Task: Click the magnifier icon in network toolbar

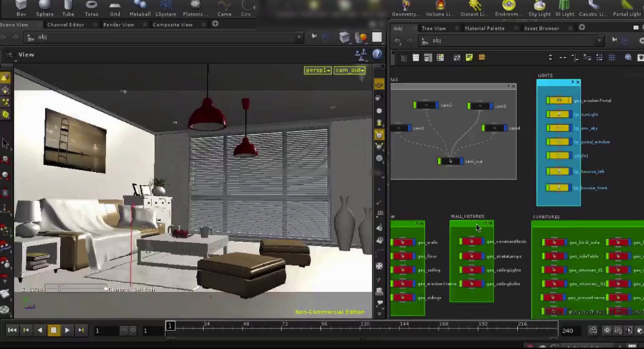Action: 628,58
